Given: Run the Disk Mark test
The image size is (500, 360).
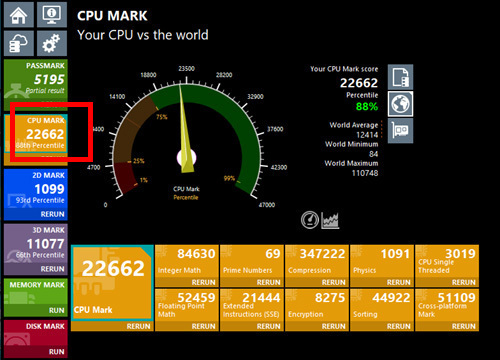Looking at the screenshot, I should 56,352.
